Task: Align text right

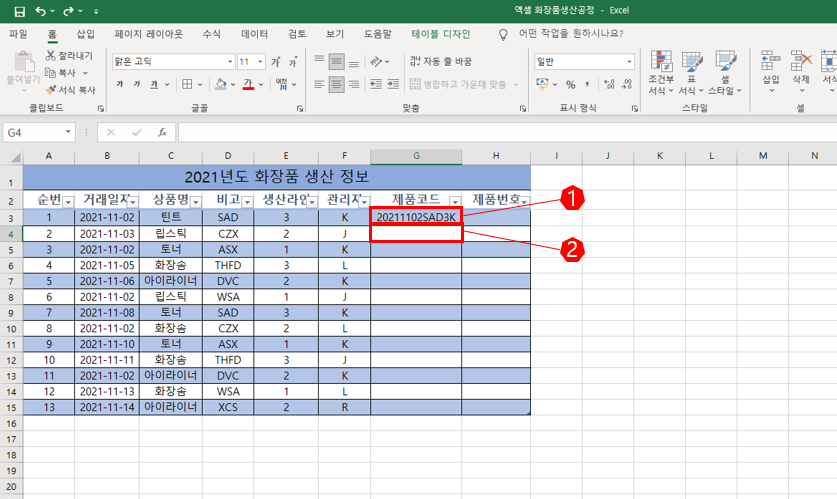Action: click(x=353, y=84)
